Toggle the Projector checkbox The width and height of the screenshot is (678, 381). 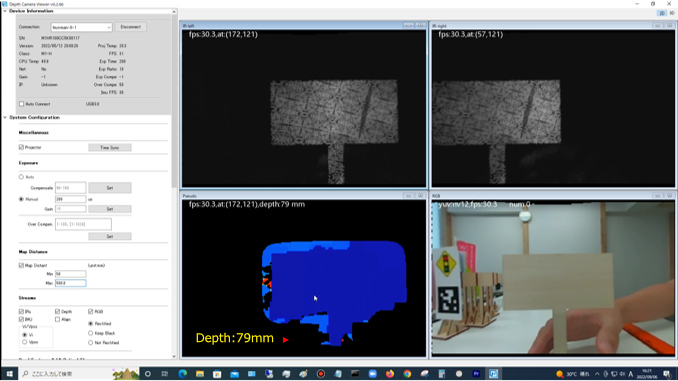point(21,147)
